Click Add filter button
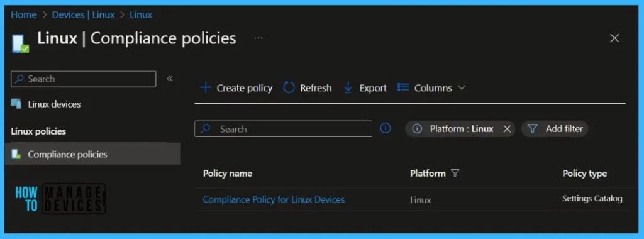This screenshot has height=239, width=644. (x=555, y=129)
